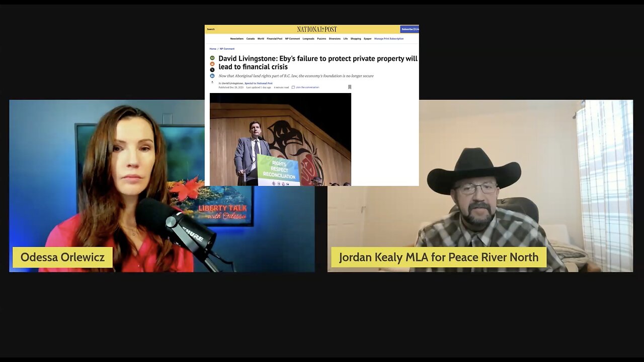Click Special to National Post link
Screen dimensions: 644x362
coord(259,83)
